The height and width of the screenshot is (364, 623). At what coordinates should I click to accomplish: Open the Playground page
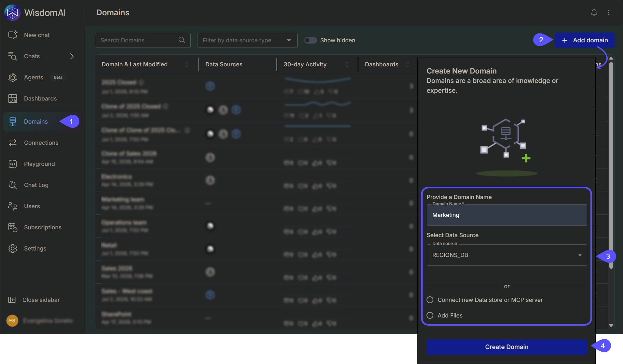[39, 164]
